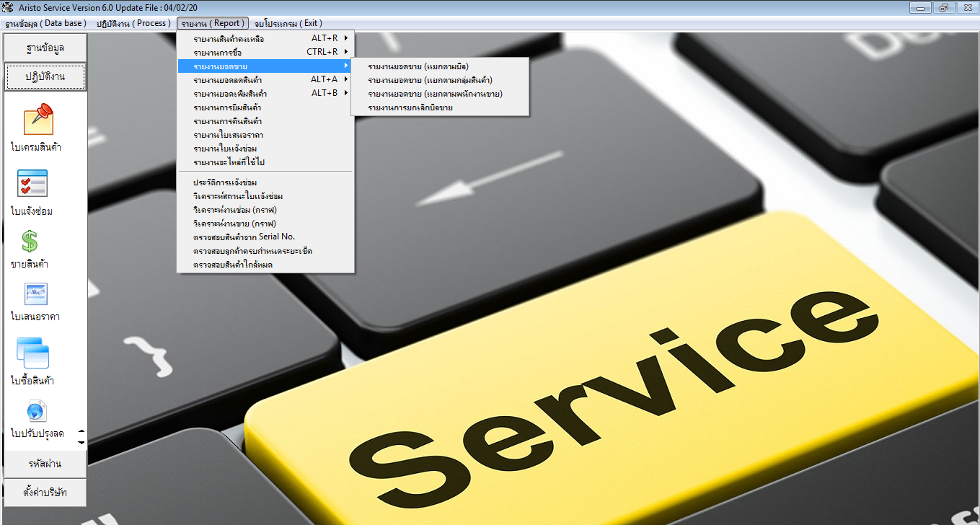Open ใบปรับปรุงลด globe document icon

(x=37, y=412)
